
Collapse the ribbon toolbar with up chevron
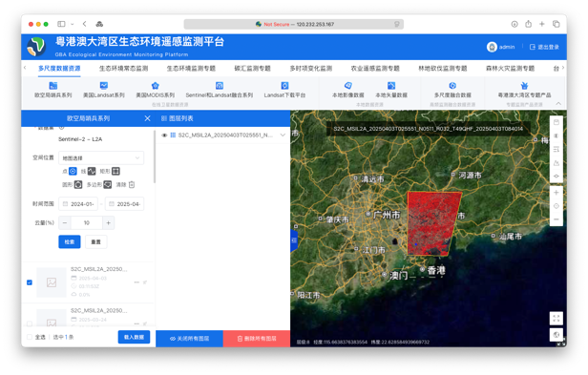coord(558,103)
